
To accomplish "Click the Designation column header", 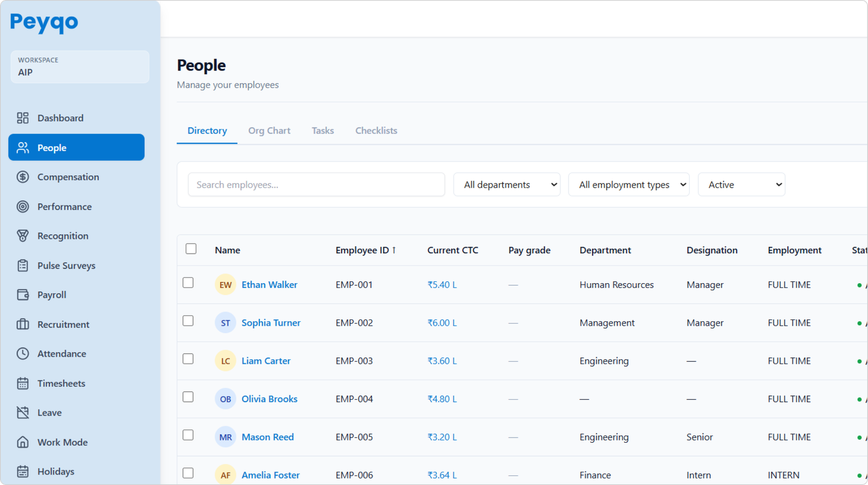I will 712,250.
